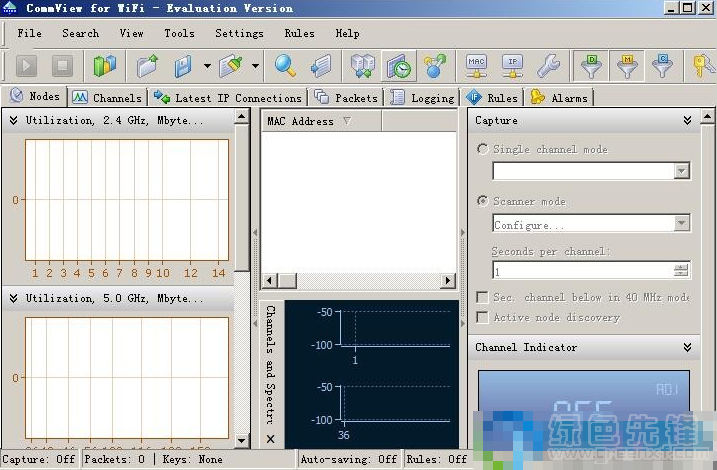Image resolution: width=717 pixels, height=470 pixels.
Task: Click the Start Capture play button
Action: tap(27, 67)
